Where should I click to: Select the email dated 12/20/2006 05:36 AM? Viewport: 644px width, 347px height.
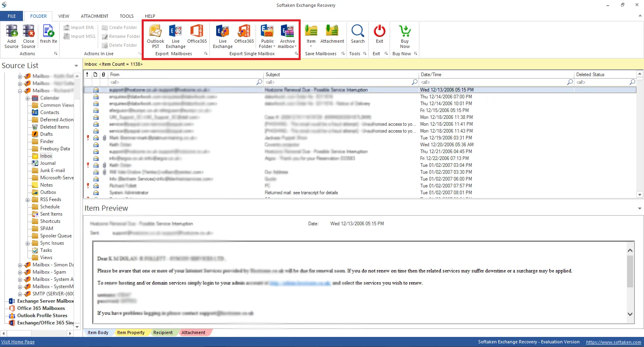(360, 145)
